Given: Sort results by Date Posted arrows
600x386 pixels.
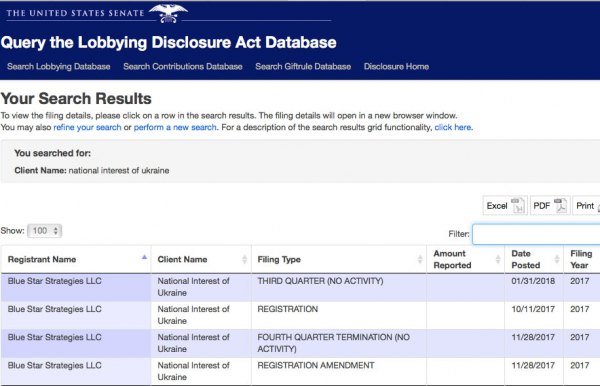Looking at the screenshot, I should [557, 259].
